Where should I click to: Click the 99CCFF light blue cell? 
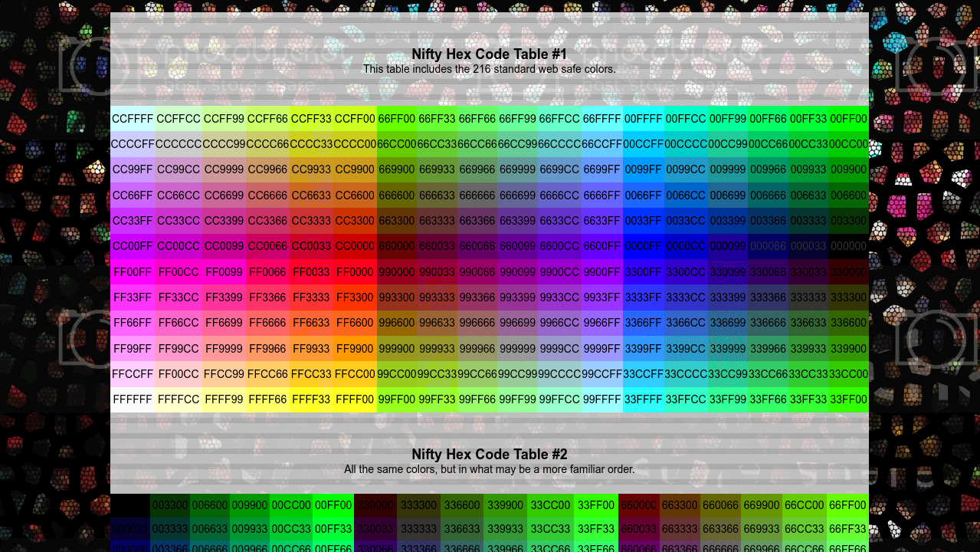pos(601,374)
